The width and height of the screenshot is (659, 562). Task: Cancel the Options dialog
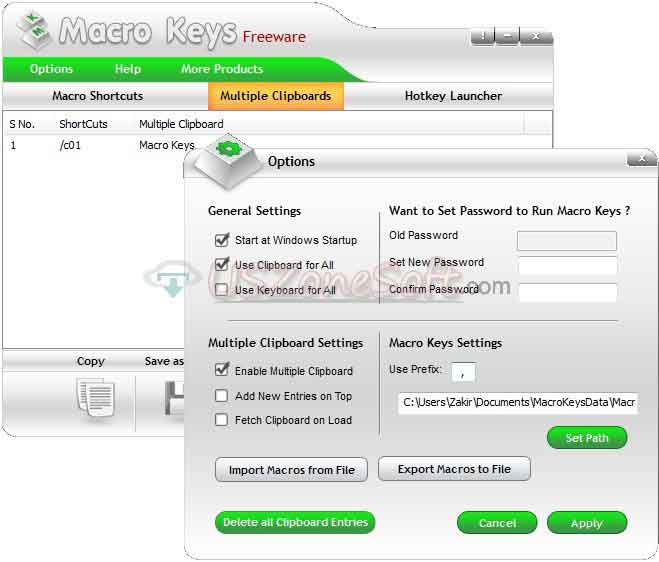coord(497,523)
